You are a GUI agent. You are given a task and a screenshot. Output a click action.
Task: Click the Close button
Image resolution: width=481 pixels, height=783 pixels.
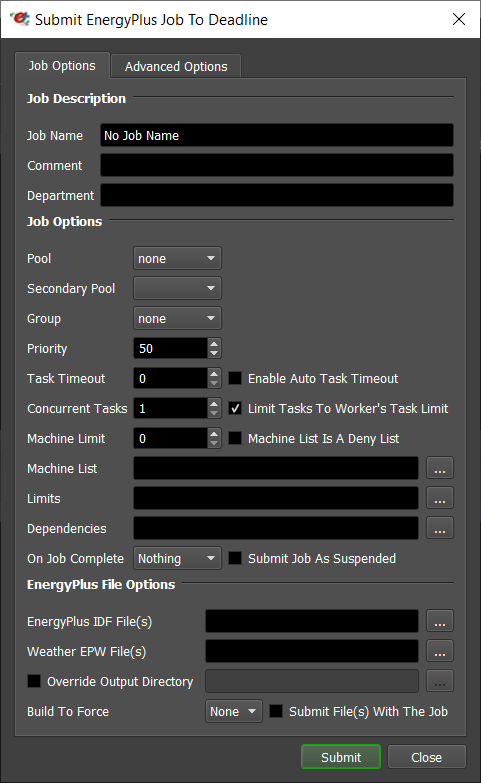pos(427,757)
